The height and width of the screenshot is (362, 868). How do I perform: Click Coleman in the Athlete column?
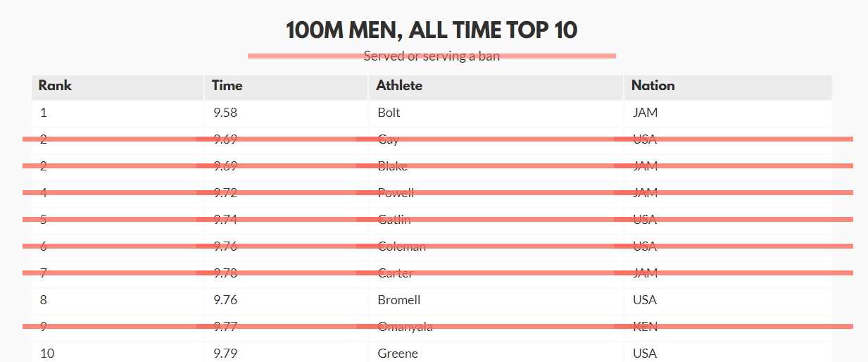click(x=401, y=246)
